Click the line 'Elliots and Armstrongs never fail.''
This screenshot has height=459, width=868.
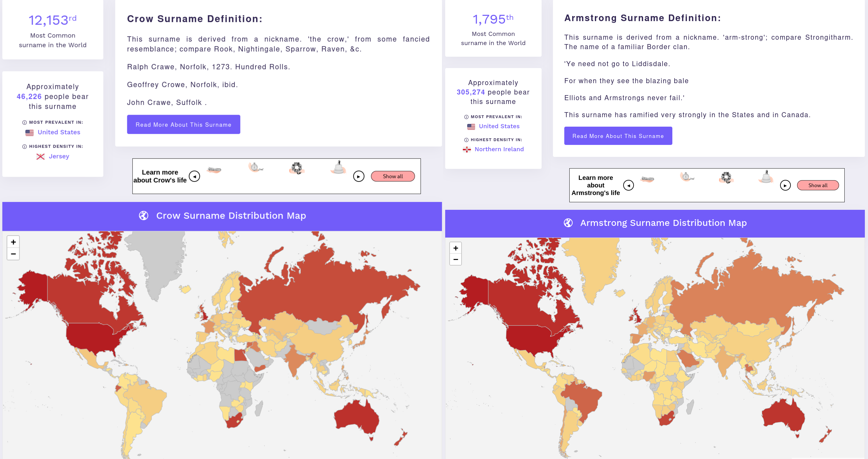click(x=624, y=98)
